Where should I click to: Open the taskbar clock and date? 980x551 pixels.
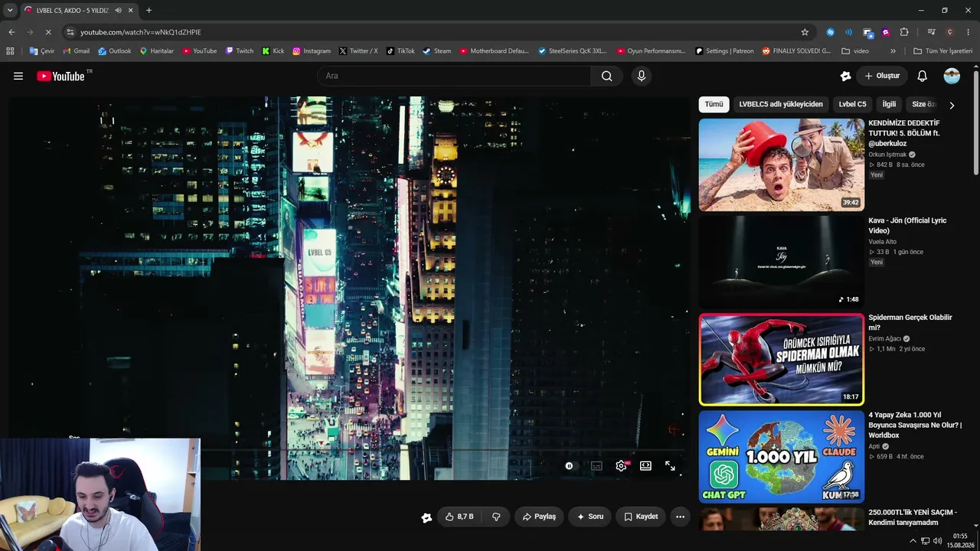pyautogui.click(x=960, y=541)
